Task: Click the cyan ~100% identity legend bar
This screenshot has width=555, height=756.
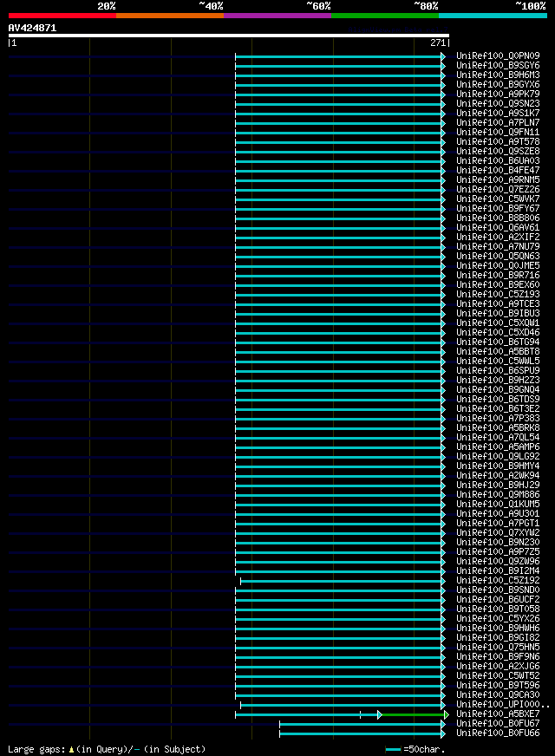Action: (493, 16)
